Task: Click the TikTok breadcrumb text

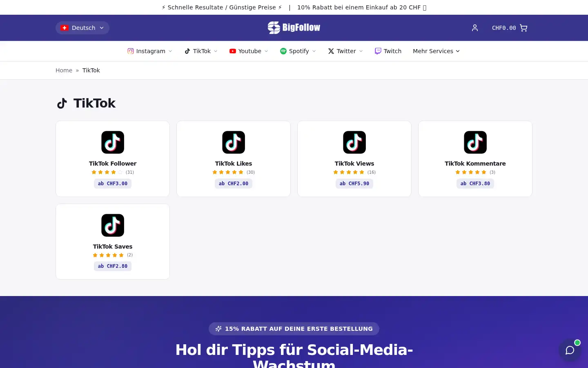Action: [91, 70]
